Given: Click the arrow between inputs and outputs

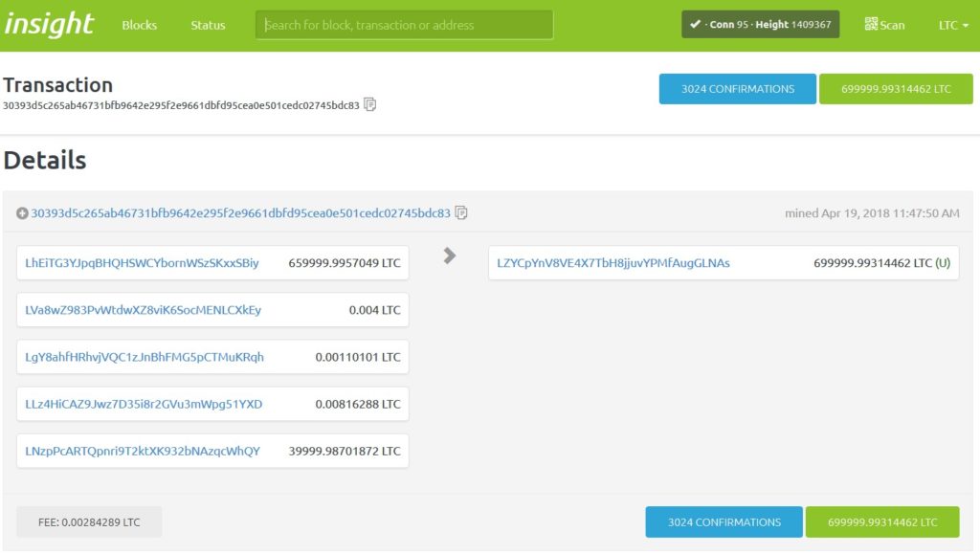Looking at the screenshot, I should pos(450,255).
